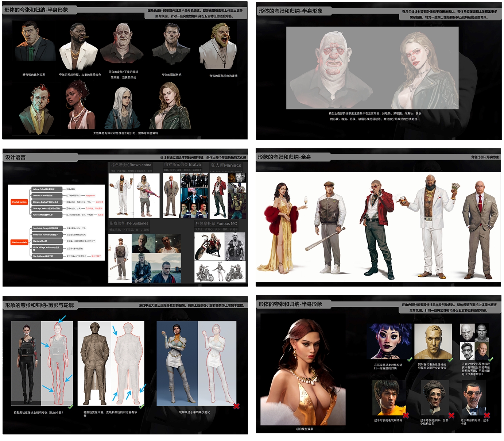Screen dimensions: 504x441
Task: Click the 斯皮兰帮The Spillanes heading
Action: click(x=129, y=223)
